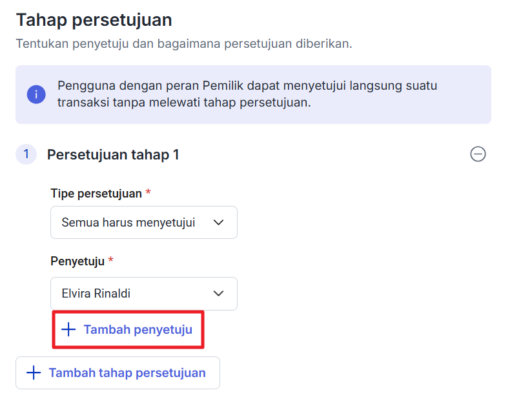This screenshot has width=532, height=408.
Task: Collapse the Persetujuan tahap 1 section header
Action: (113, 155)
